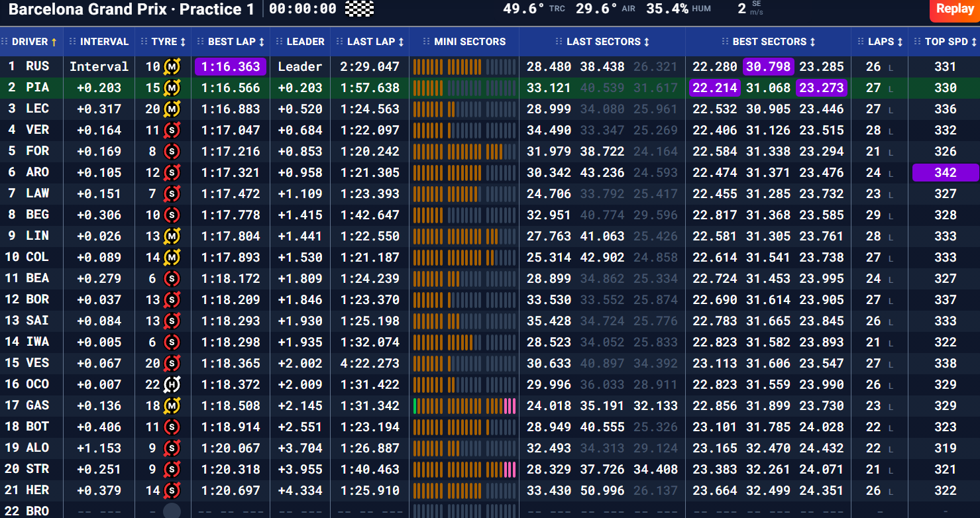The width and height of the screenshot is (980, 518).
Task: Click the humidity "35.4%" reading
Action: point(667,9)
